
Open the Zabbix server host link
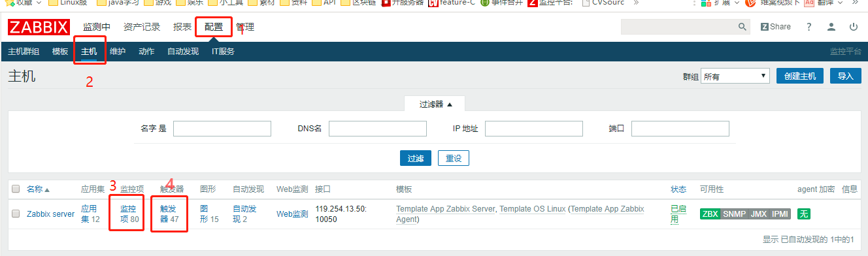coord(50,214)
